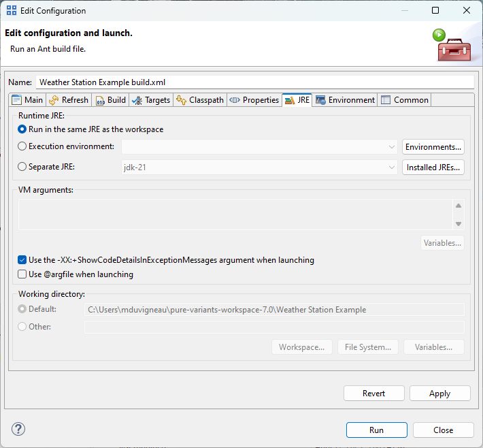Click the Targets tab icon
The width and height of the screenshot is (483, 448).
tap(137, 100)
